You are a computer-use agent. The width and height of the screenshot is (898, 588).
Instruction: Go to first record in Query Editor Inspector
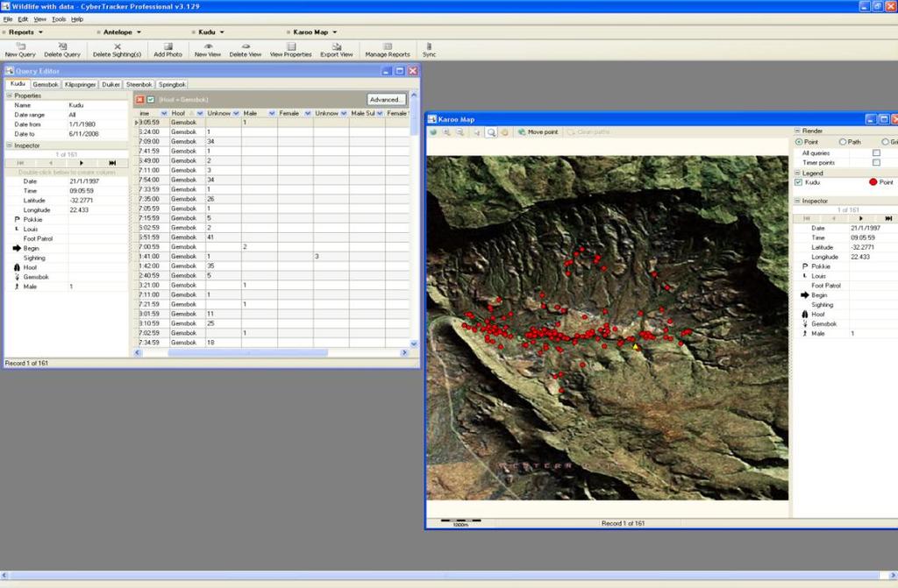21,163
